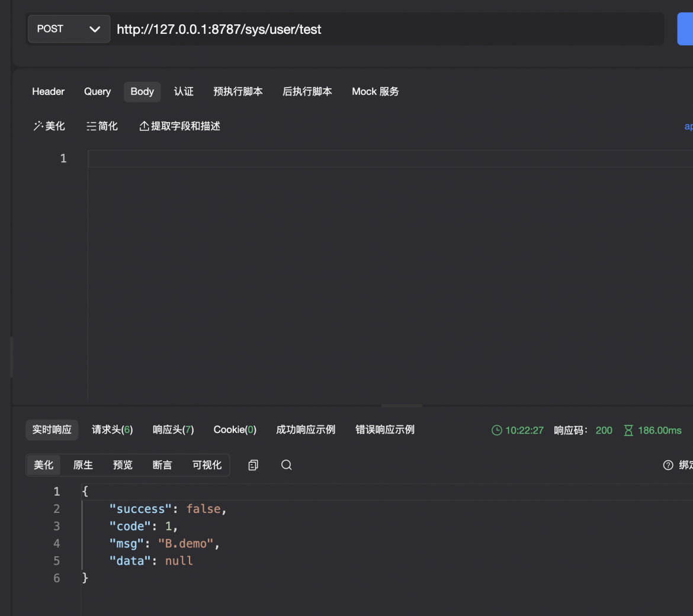The height and width of the screenshot is (616, 693).
Task: Open the 成功响应示例 tab
Action: tap(306, 430)
